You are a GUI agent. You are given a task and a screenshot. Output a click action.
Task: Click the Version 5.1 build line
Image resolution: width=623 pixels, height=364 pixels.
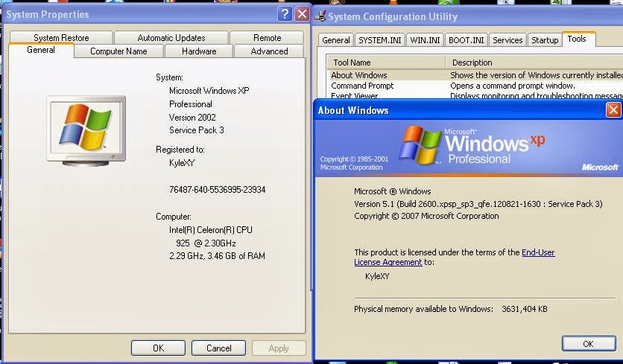(x=478, y=204)
